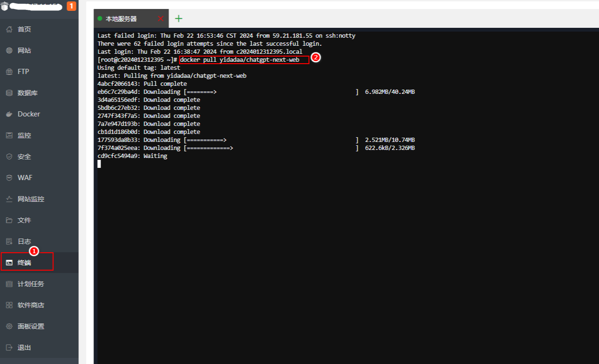
Task: Click the '5bdb6c27eb32: Download complete' line
Action: [149, 108]
